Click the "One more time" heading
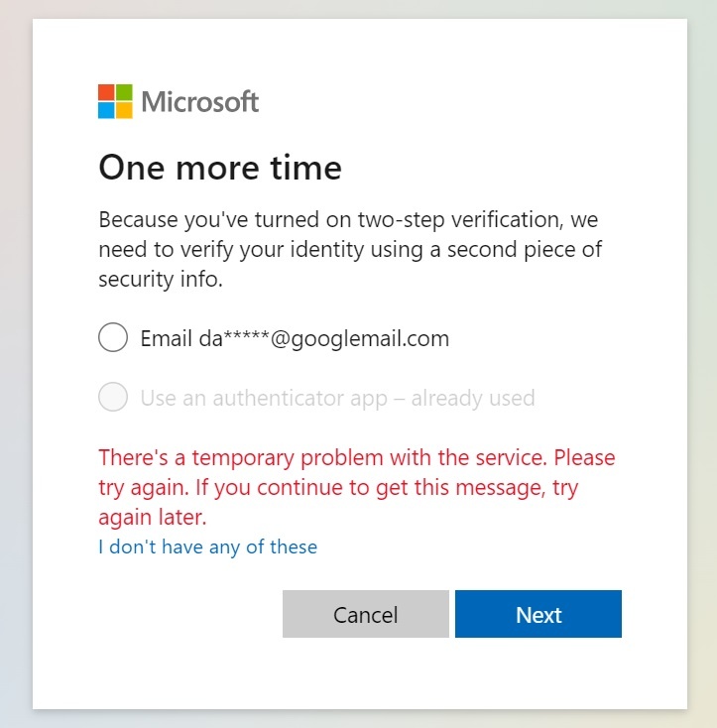 point(220,168)
